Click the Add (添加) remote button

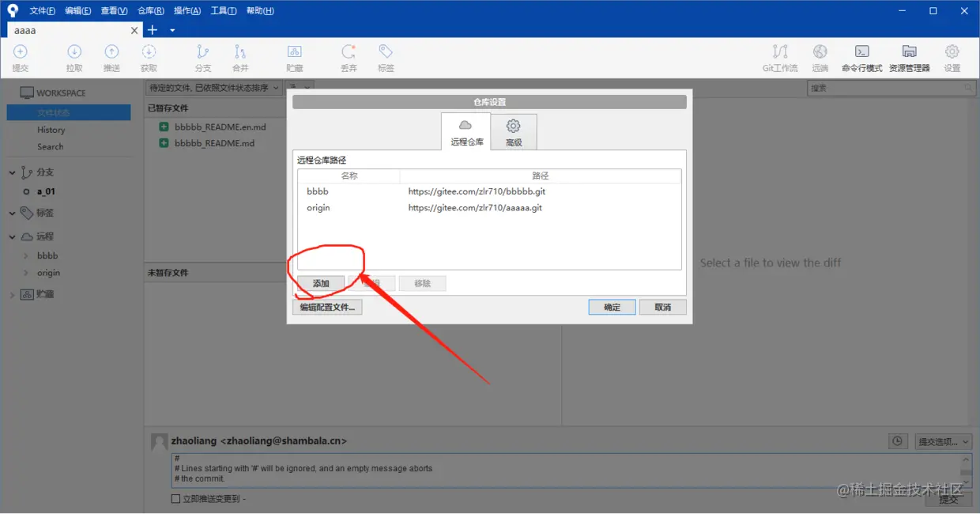[x=320, y=283]
